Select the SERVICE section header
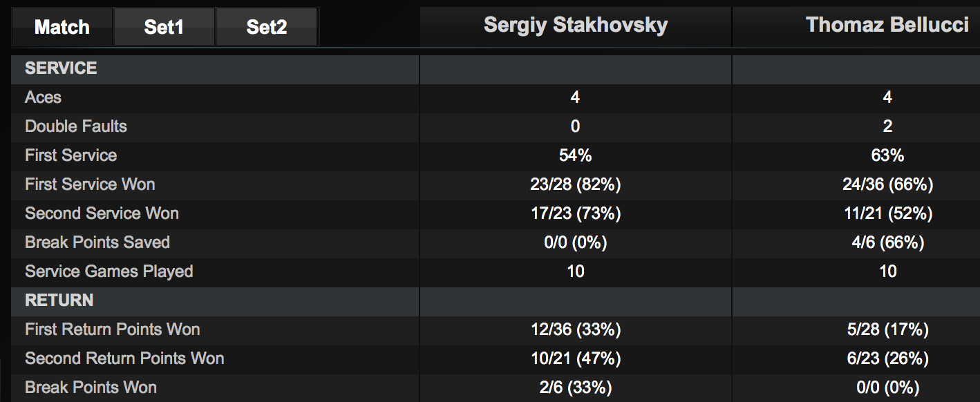Screen dimensions: 980x402 61,68
